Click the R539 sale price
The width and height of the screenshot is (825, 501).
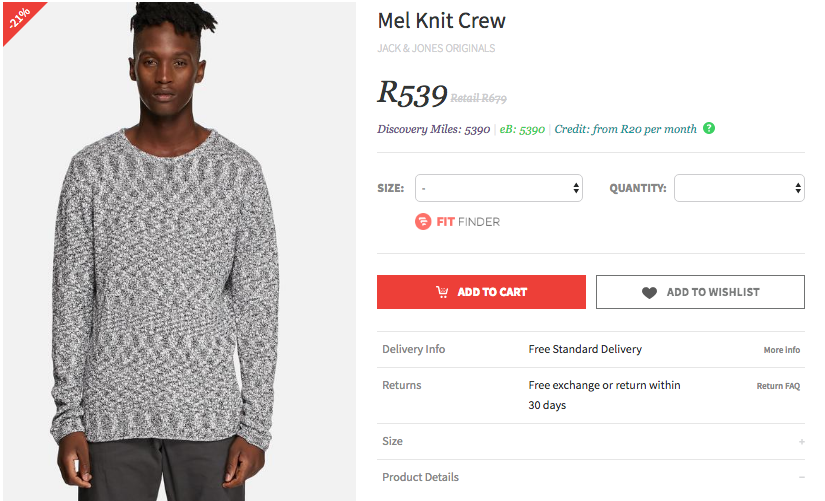(x=412, y=93)
